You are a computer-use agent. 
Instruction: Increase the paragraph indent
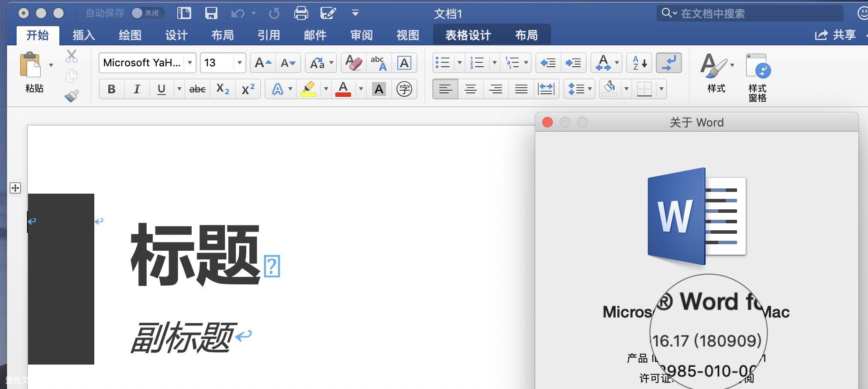[573, 63]
